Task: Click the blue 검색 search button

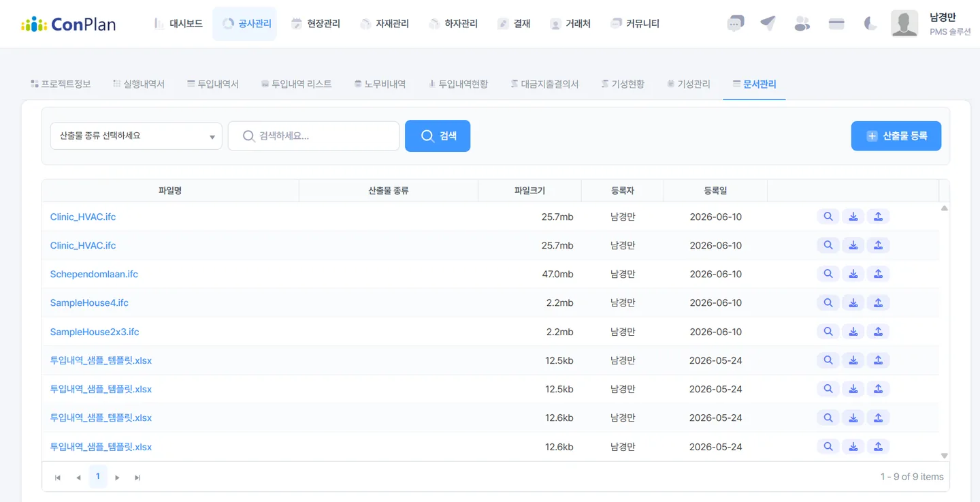Action: coord(438,136)
